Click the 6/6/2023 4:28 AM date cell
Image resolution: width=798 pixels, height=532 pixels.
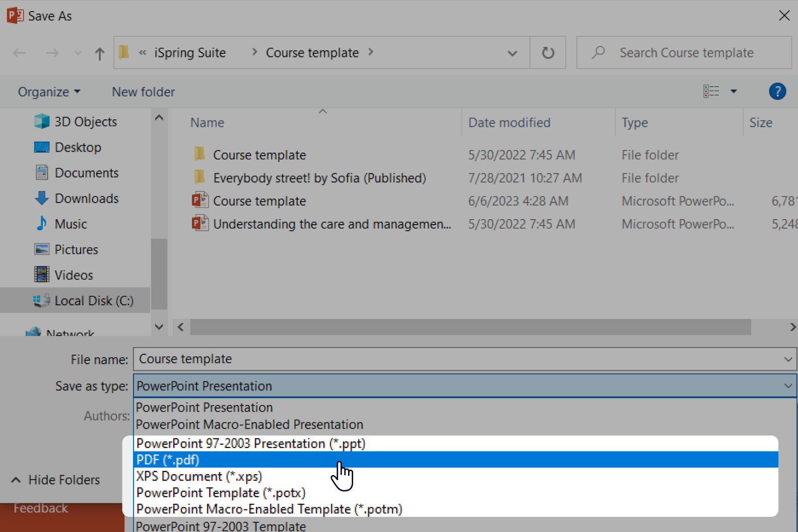point(518,201)
